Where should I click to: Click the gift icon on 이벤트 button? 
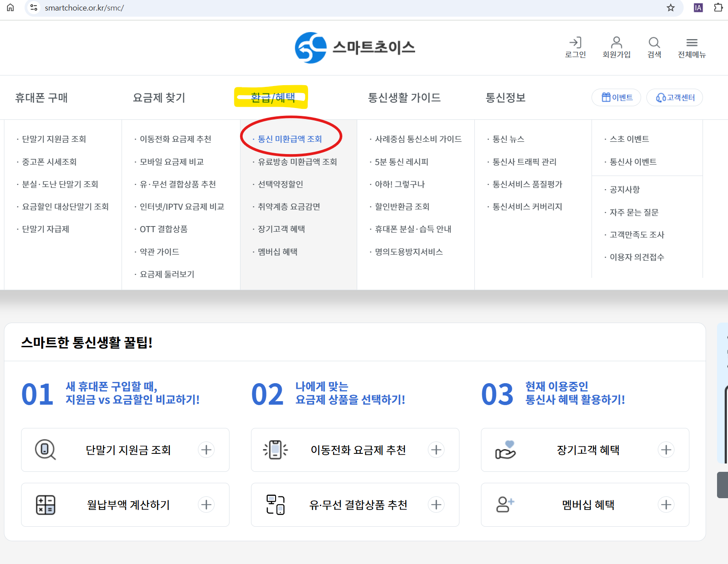pos(606,97)
